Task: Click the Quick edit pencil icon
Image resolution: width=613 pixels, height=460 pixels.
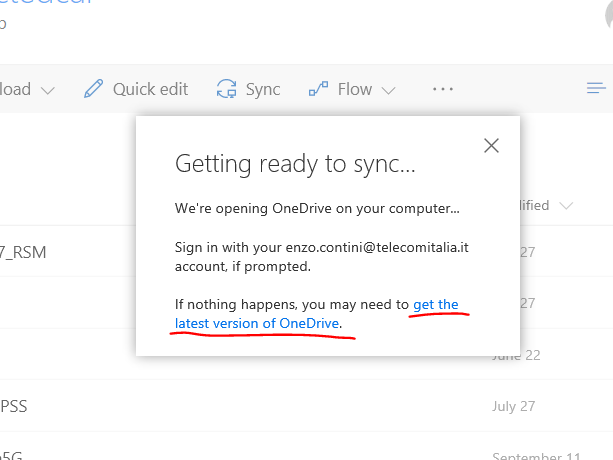Action: click(x=94, y=89)
